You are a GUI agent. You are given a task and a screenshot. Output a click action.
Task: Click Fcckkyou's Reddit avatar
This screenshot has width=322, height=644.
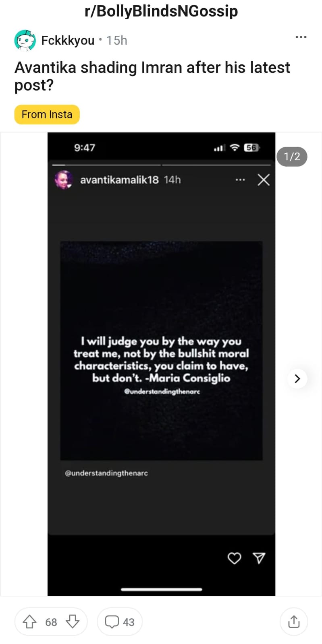[25, 40]
